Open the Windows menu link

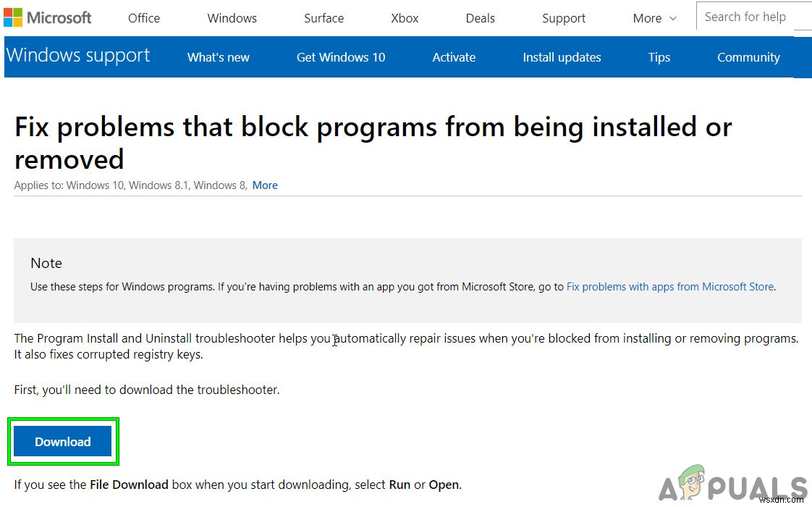(x=232, y=18)
